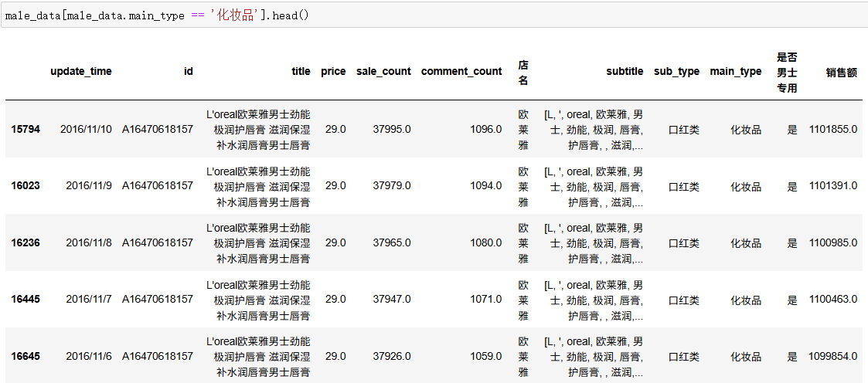Click the date 2016/11/7
This screenshot has height=383, width=868.
(x=89, y=300)
